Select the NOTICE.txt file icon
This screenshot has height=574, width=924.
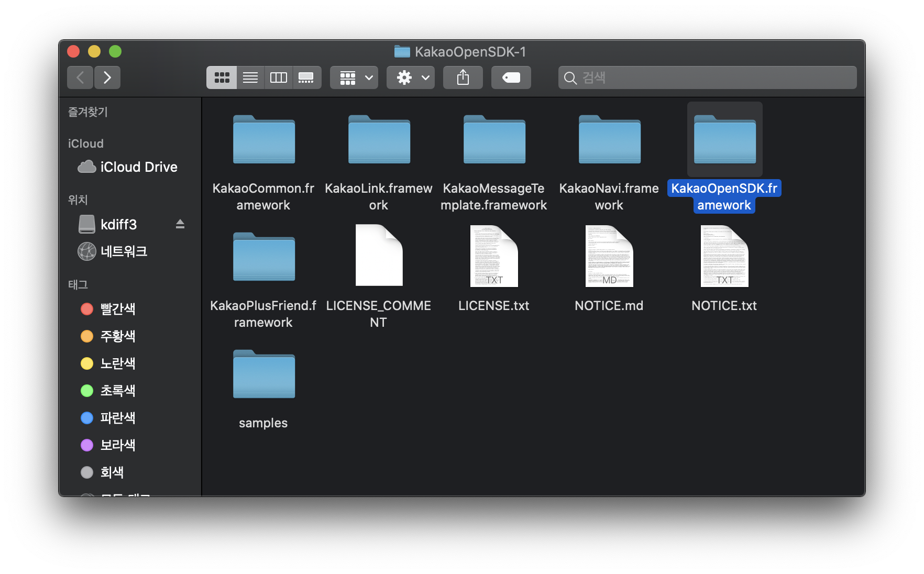pyautogui.click(x=725, y=256)
